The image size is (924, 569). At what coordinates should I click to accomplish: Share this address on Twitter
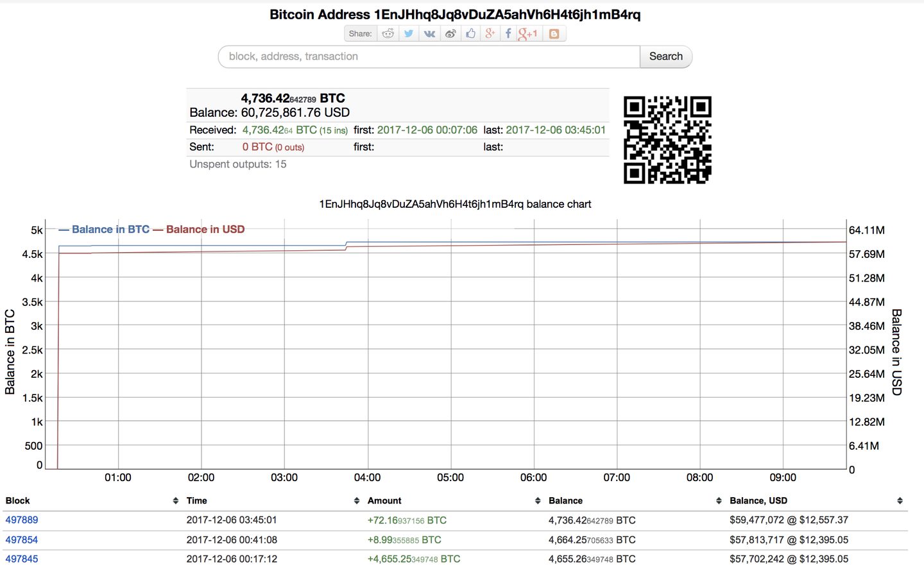[x=409, y=33]
